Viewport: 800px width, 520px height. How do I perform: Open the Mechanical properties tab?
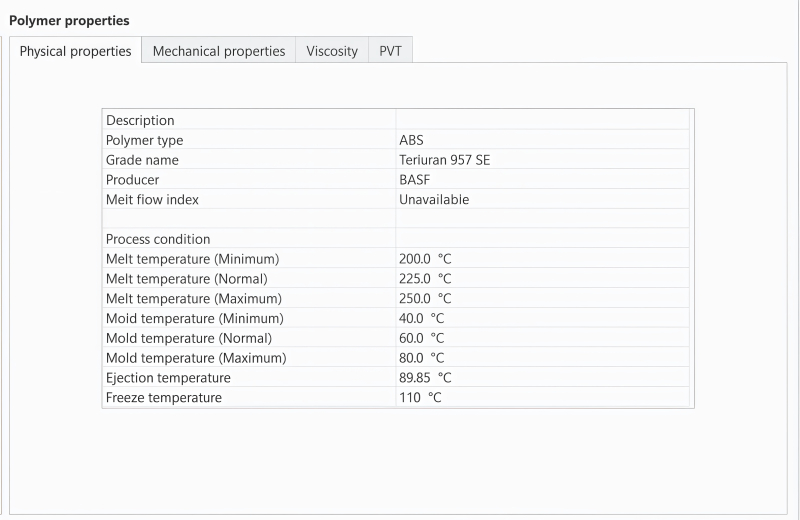(x=218, y=51)
